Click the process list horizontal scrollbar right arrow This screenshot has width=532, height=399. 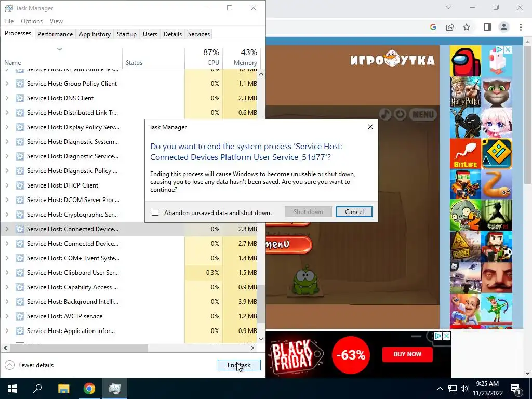[x=252, y=348]
